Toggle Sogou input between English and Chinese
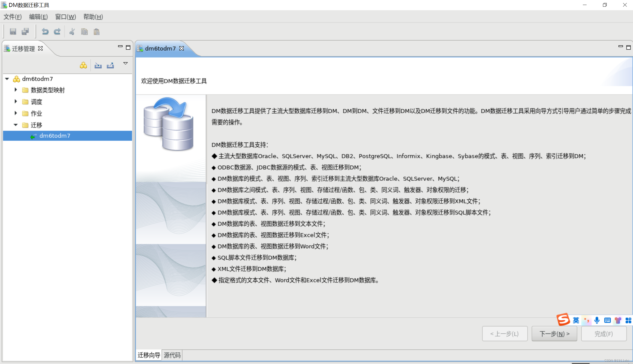The width and height of the screenshot is (633, 364). (576, 320)
